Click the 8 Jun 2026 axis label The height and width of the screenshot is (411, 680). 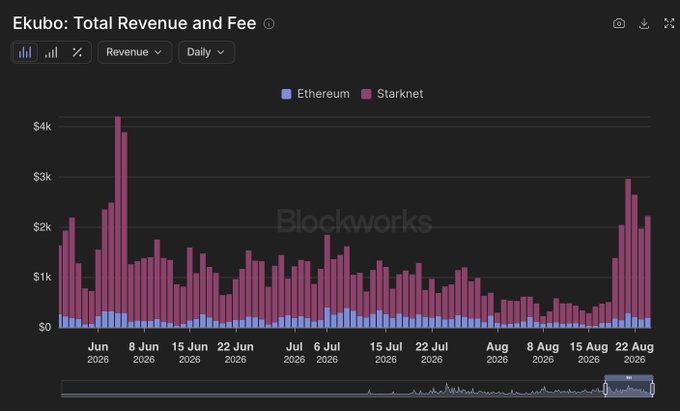click(144, 353)
